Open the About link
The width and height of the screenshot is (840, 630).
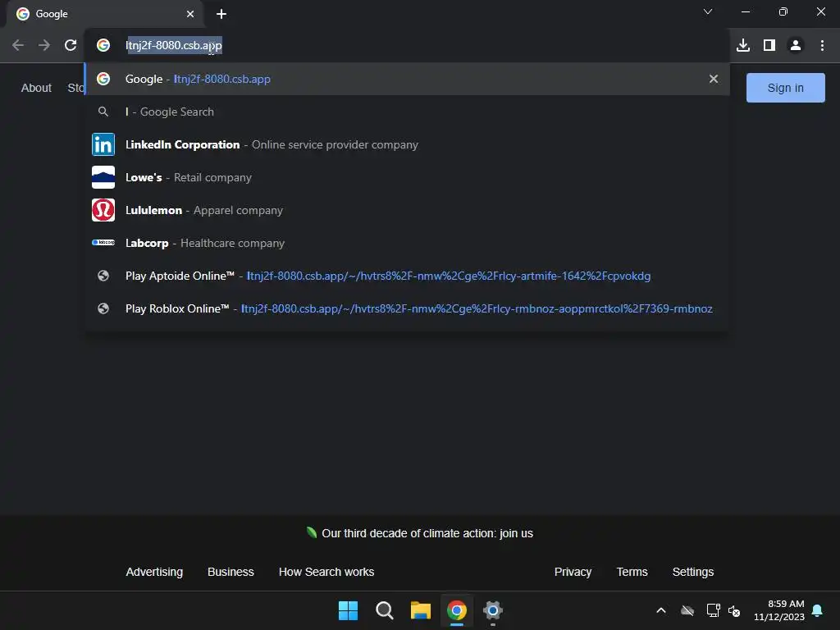coord(36,88)
